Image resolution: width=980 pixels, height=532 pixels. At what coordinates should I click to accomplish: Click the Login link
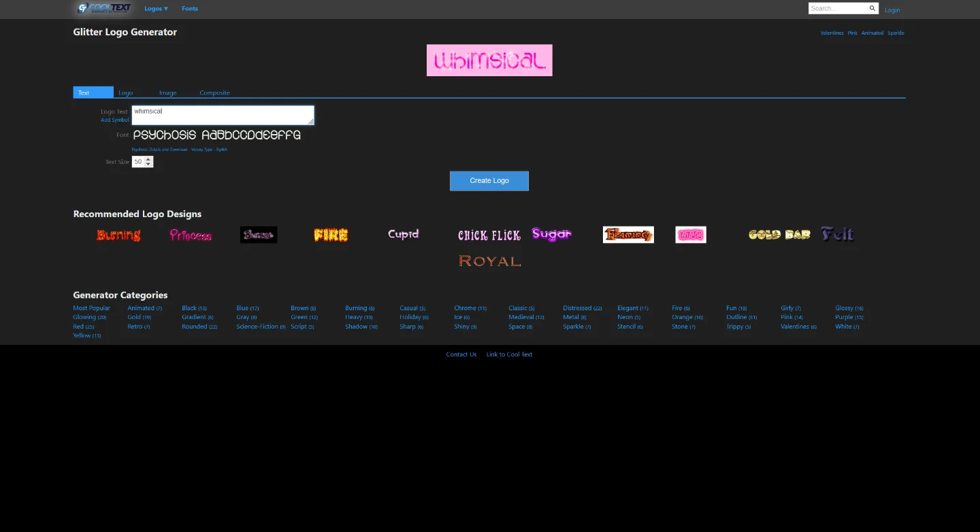[892, 10]
